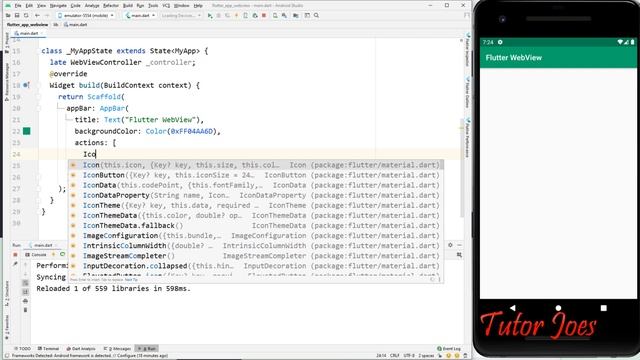
Task: Click the hot restart green icon beside Console
Action: click(x=62, y=254)
